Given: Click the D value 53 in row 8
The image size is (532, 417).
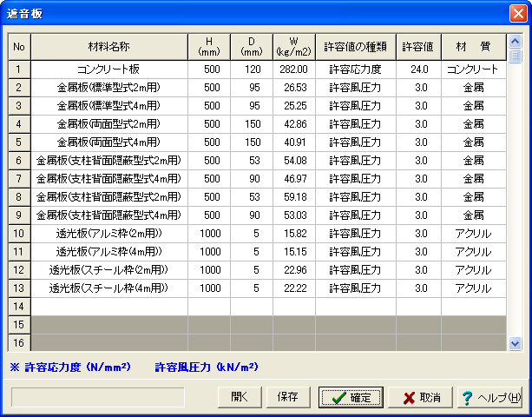Looking at the screenshot, I should (x=252, y=197).
